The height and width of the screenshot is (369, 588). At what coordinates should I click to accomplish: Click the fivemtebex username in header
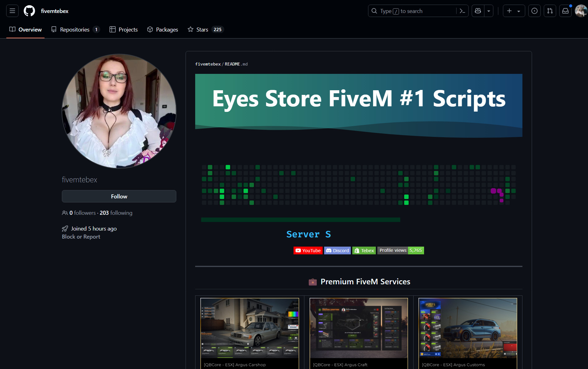55,11
